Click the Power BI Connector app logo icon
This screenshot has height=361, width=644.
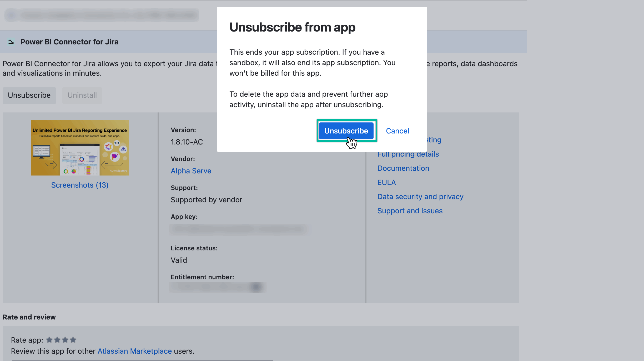point(11,42)
